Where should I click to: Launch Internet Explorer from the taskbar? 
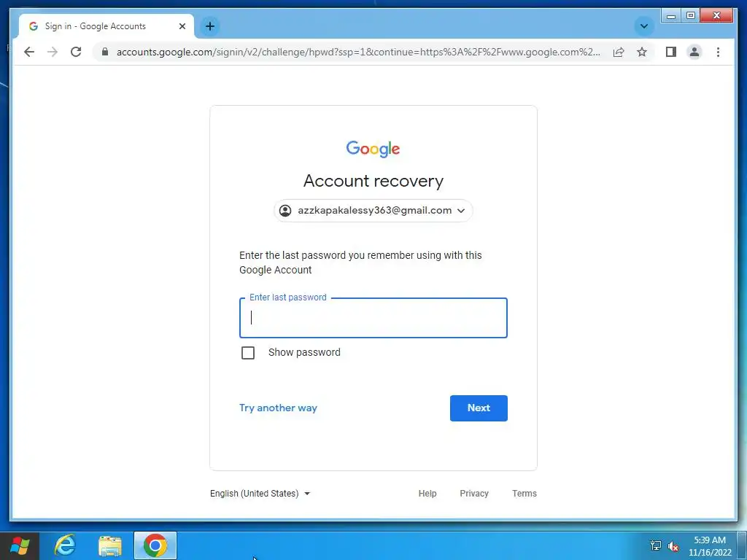pos(65,545)
